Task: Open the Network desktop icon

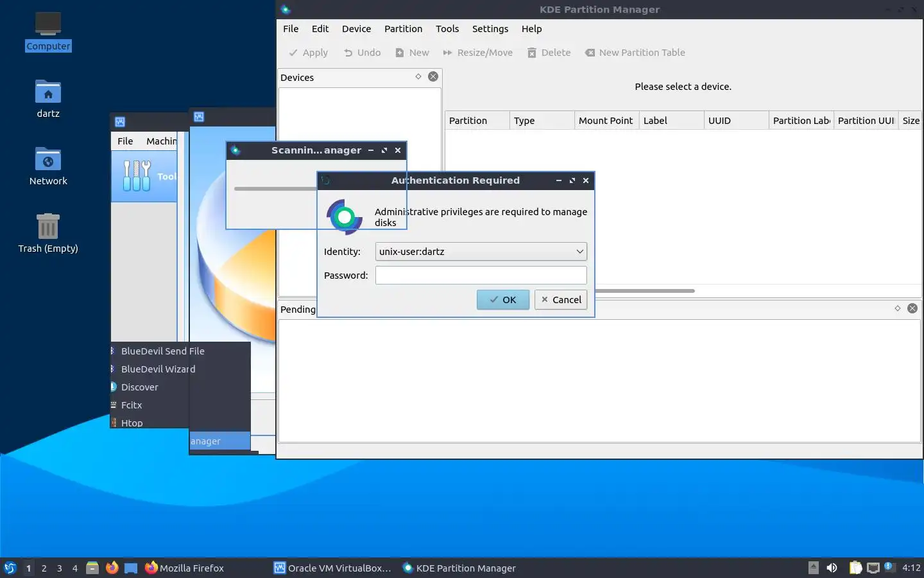Action: (48, 166)
